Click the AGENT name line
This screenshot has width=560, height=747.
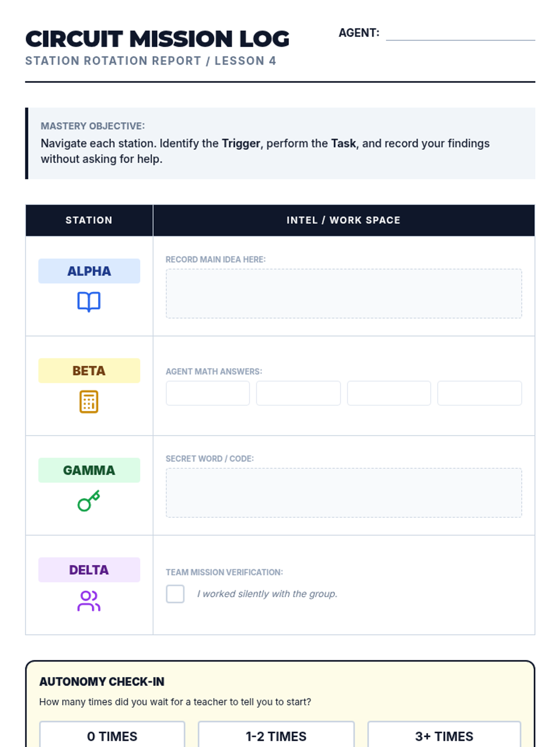coord(460,34)
